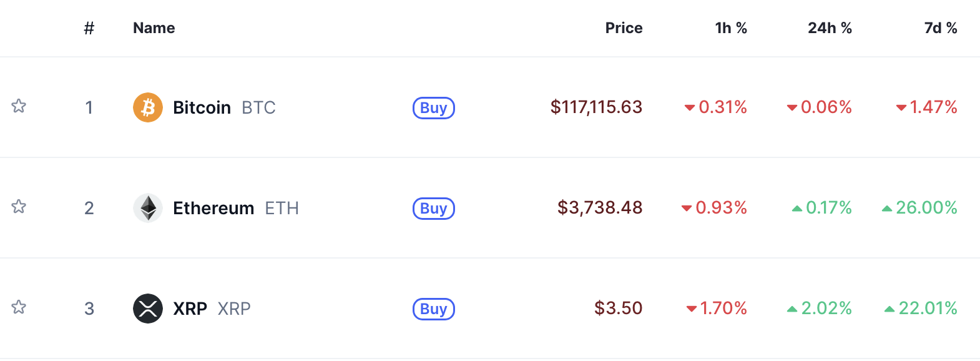Click Bitcoin price $117,115.63

(x=596, y=107)
